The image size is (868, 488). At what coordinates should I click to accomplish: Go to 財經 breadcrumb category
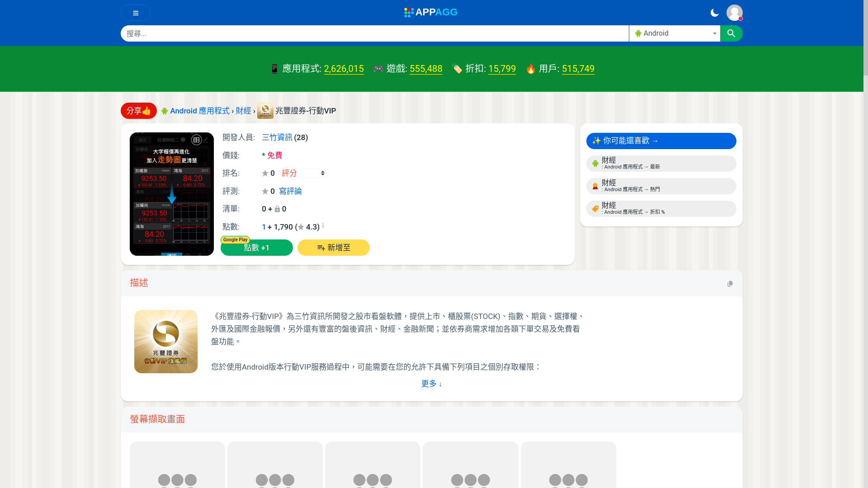(243, 111)
